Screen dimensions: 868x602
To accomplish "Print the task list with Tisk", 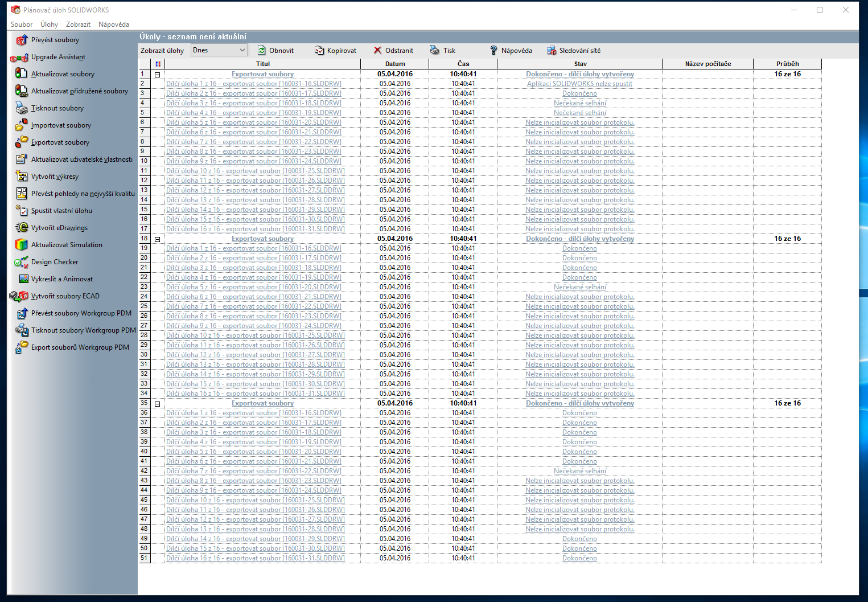I will point(443,51).
